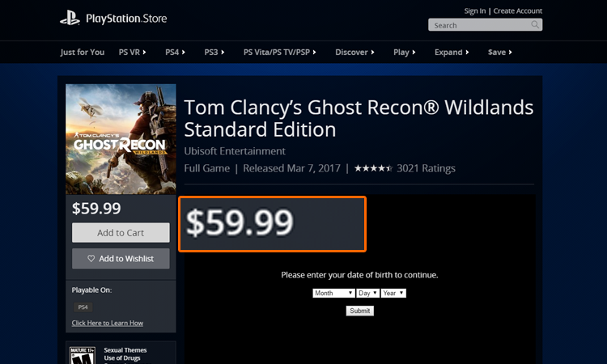Open the Day dropdown

coord(368,293)
